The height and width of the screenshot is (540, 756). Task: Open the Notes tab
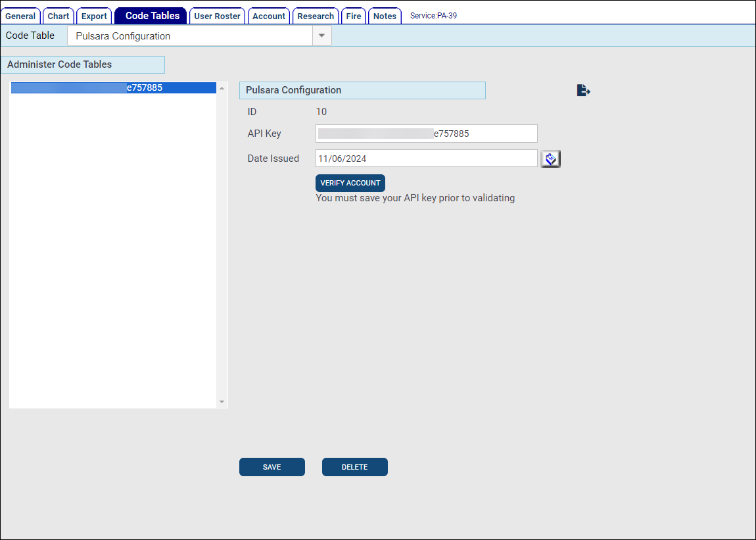pos(385,16)
